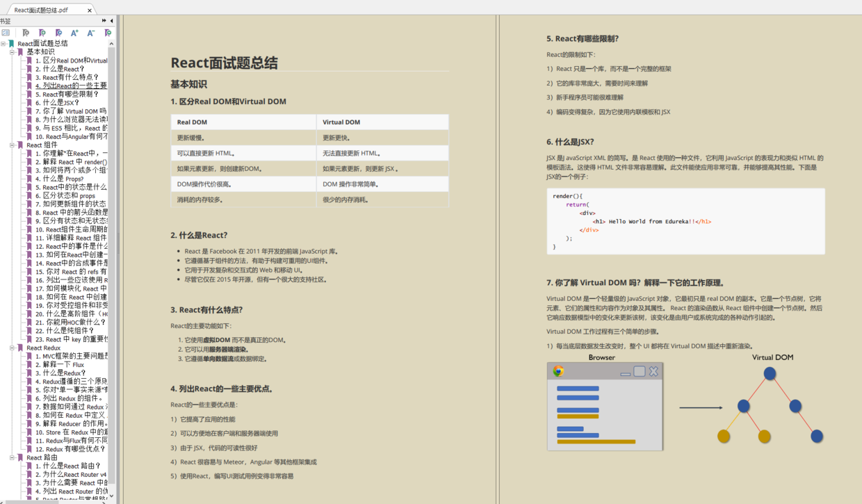The image size is (862, 504).
Task: Select bookmark 9. 与 ES5 相比，React
Action: coord(72,128)
